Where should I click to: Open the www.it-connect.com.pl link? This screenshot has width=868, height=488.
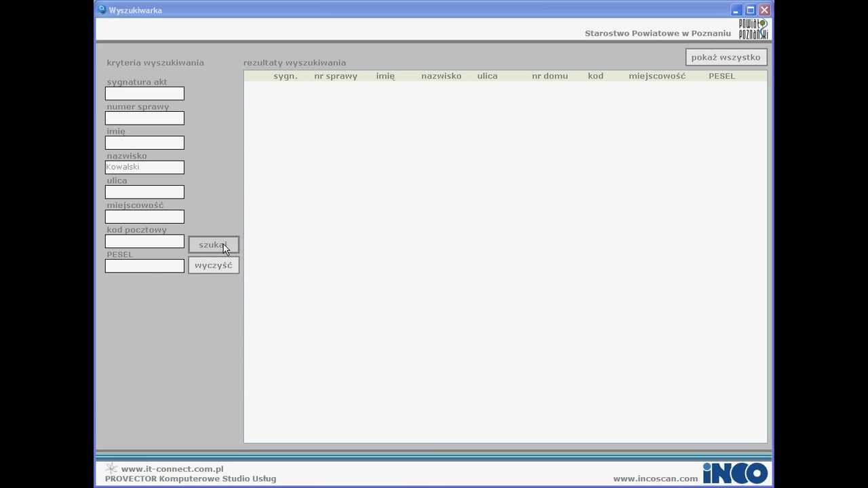(x=172, y=469)
